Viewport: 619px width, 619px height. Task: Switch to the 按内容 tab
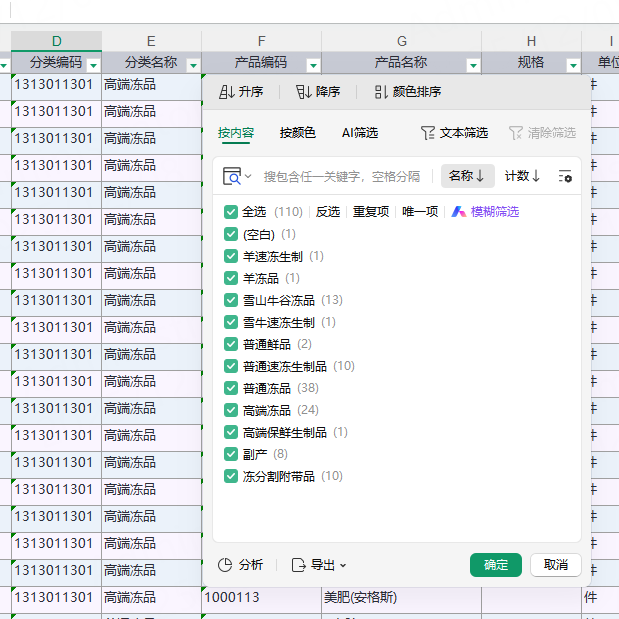(x=236, y=133)
